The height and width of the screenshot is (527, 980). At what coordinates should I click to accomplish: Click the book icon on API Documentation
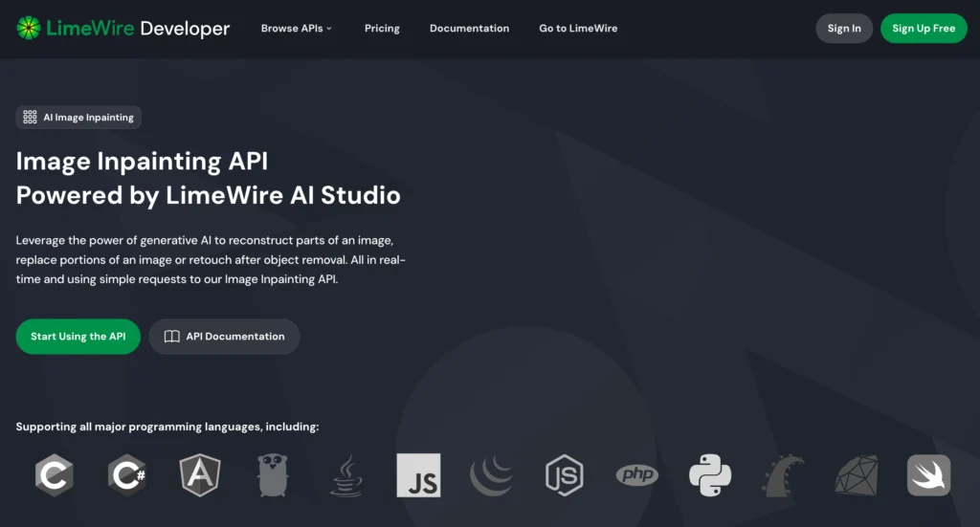[x=172, y=337]
